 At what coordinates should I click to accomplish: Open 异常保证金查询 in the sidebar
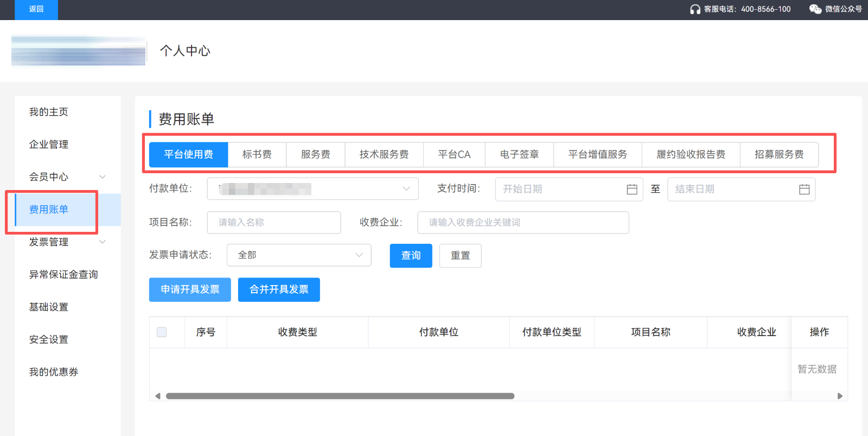point(68,275)
